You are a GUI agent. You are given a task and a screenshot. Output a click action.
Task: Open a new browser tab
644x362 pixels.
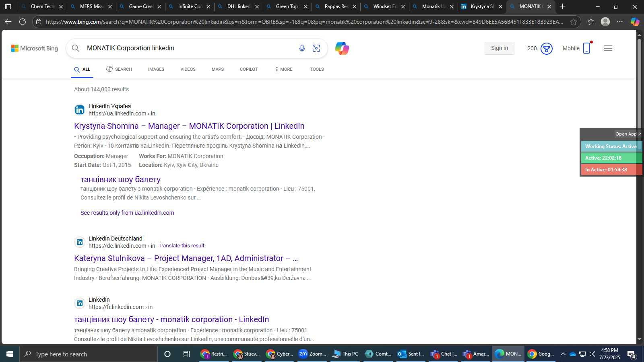(562, 6)
